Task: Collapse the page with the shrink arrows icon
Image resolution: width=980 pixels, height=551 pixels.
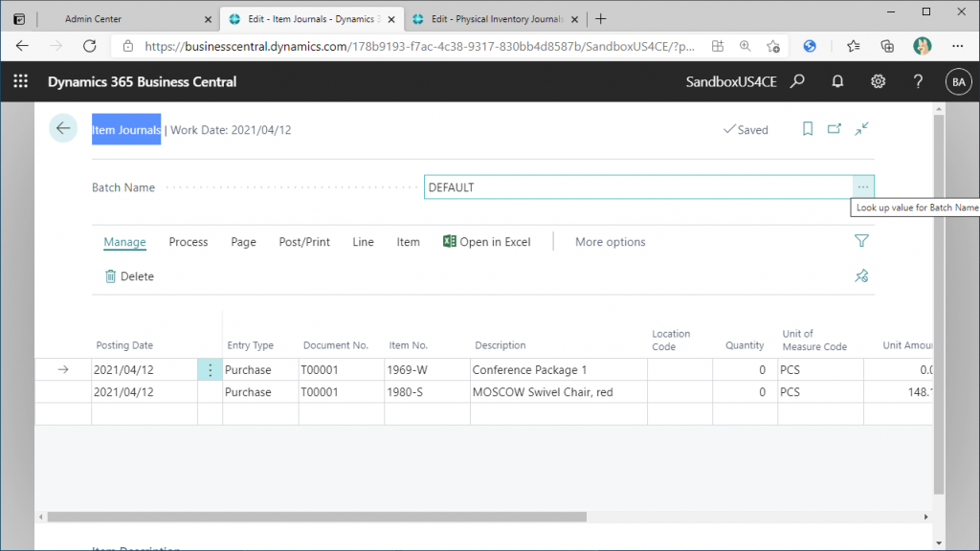Action: pos(862,129)
